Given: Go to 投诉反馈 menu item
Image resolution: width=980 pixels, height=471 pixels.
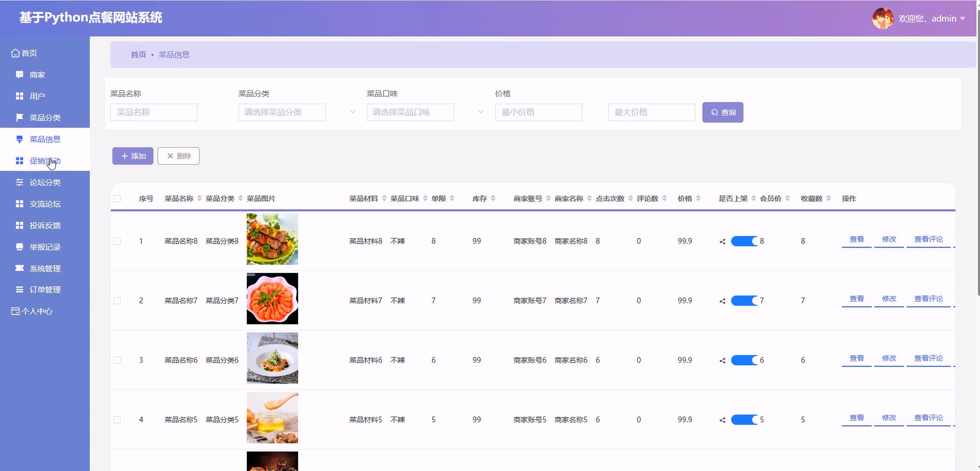Looking at the screenshot, I should point(45,225).
